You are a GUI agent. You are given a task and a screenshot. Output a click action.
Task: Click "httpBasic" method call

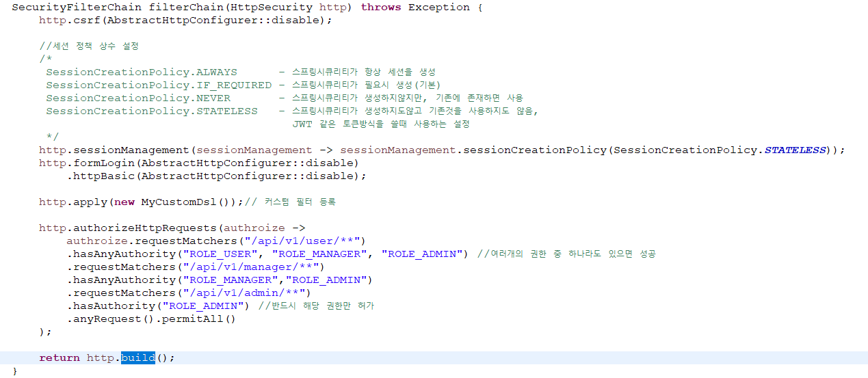(x=104, y=176)
